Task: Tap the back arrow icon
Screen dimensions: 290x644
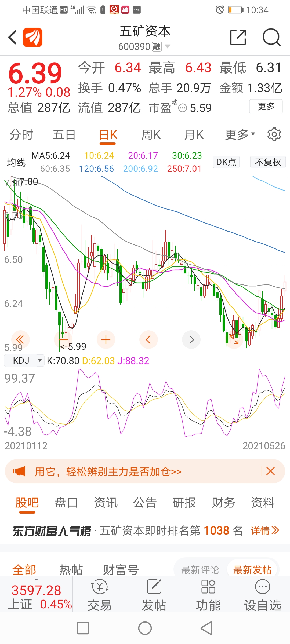Action: tap(13, 37)
